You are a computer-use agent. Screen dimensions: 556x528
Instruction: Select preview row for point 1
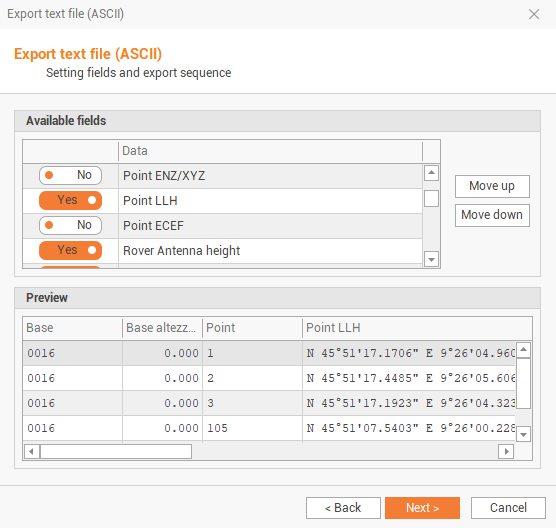coord(269,353)
